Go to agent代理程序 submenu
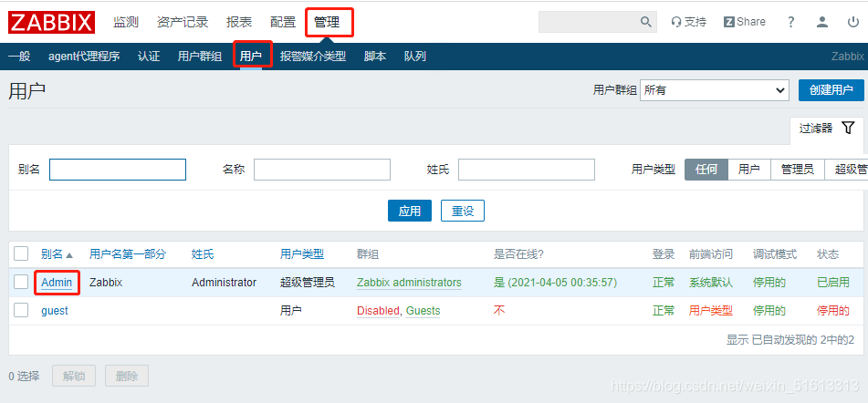 pyautogui.click(x=84, y=57)
